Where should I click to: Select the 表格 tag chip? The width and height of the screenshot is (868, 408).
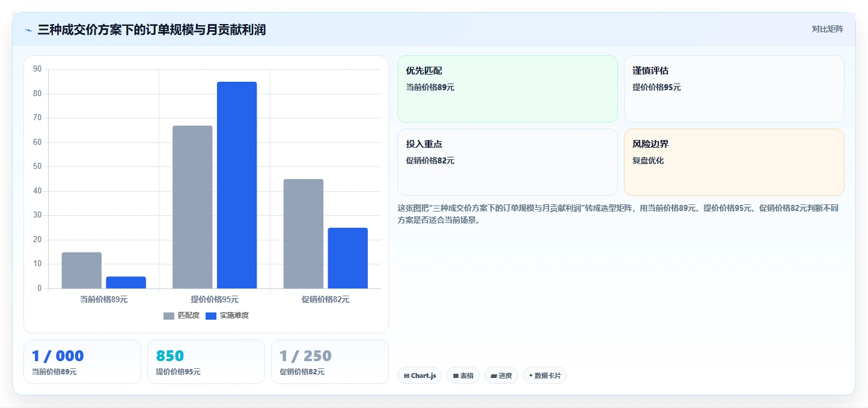pyautogui.click(x=463, y=376)
